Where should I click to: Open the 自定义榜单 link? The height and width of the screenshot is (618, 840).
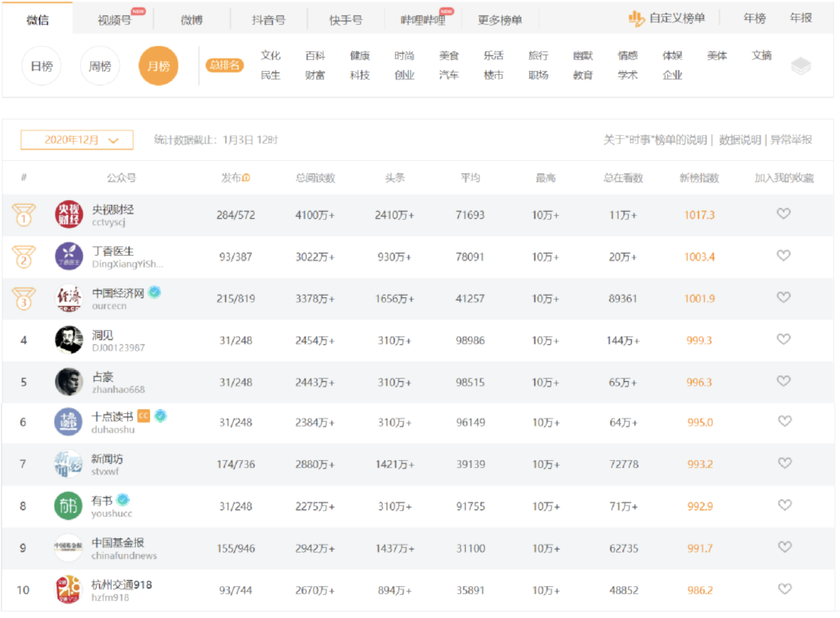click(x=677, y=18)
